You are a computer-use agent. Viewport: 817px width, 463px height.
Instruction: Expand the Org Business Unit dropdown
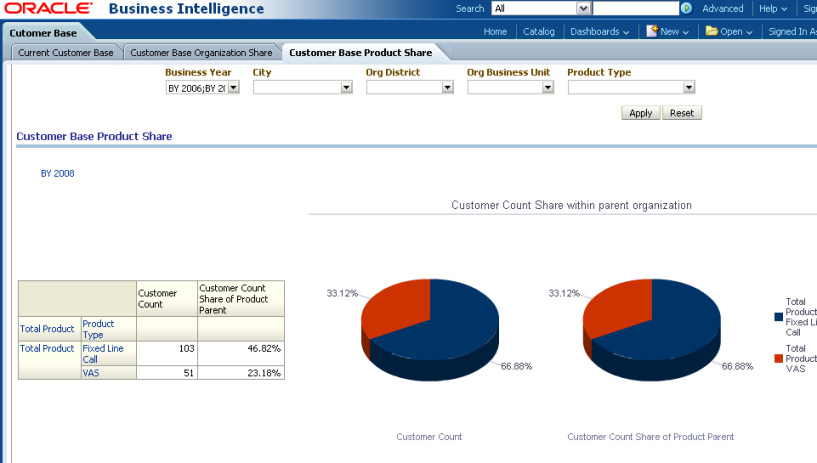pyautogui.click(x=548, y=87)
